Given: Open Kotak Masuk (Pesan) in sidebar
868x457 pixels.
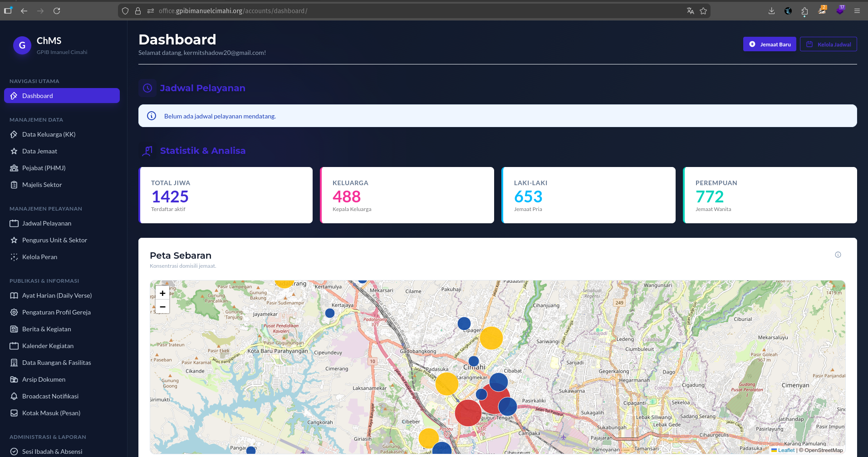Looking at the screenshot, I should pos(51,413).
